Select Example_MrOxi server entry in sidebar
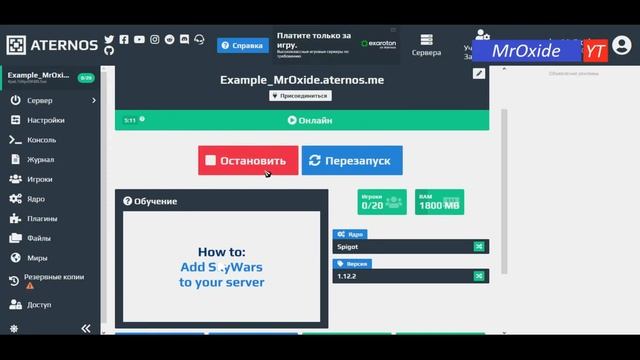Image resolution: width=640 pixels, height=360 pixels. 50,77
